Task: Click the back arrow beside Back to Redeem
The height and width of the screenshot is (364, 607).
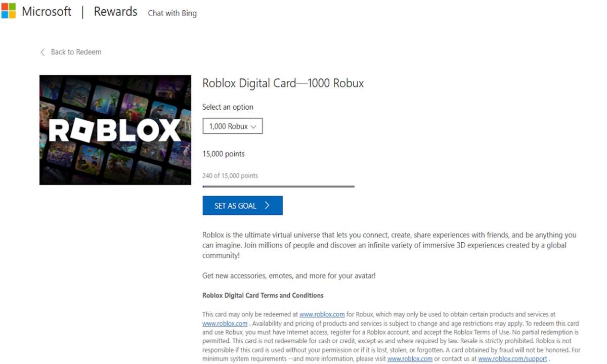Action: 42,52
